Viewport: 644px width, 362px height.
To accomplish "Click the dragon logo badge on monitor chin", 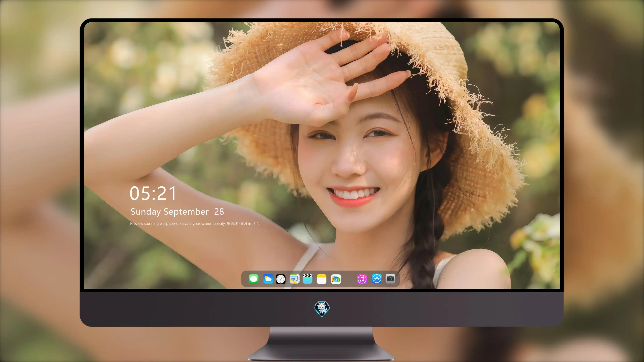I will [322, 309].
